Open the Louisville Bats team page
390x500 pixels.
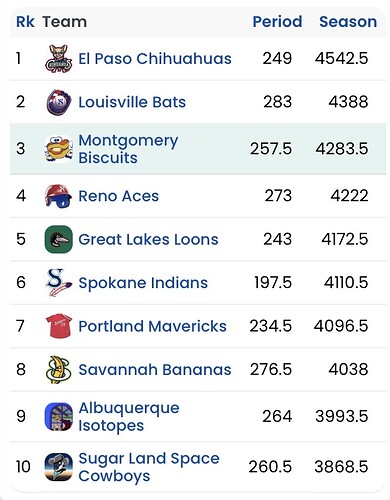tap(132, 102)
